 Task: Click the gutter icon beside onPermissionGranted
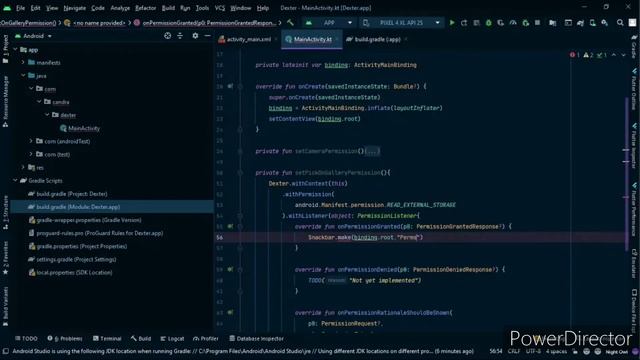[x=230, y=226]
